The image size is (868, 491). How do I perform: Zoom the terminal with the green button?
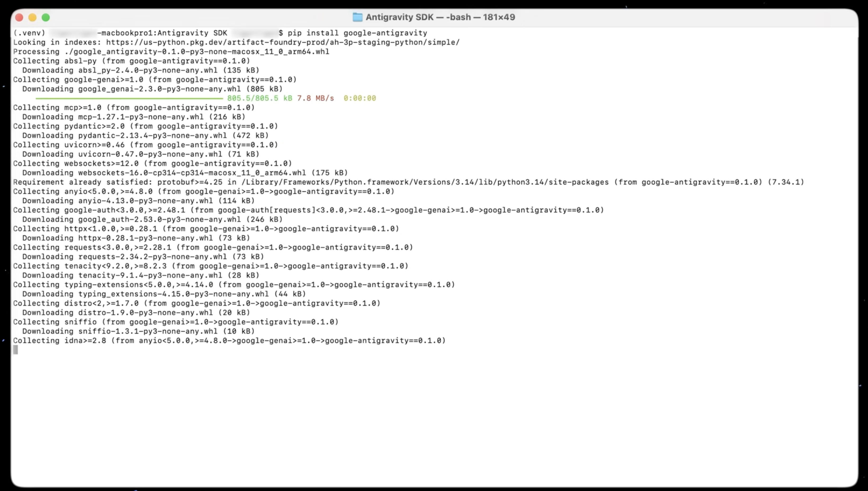(46, 17)
